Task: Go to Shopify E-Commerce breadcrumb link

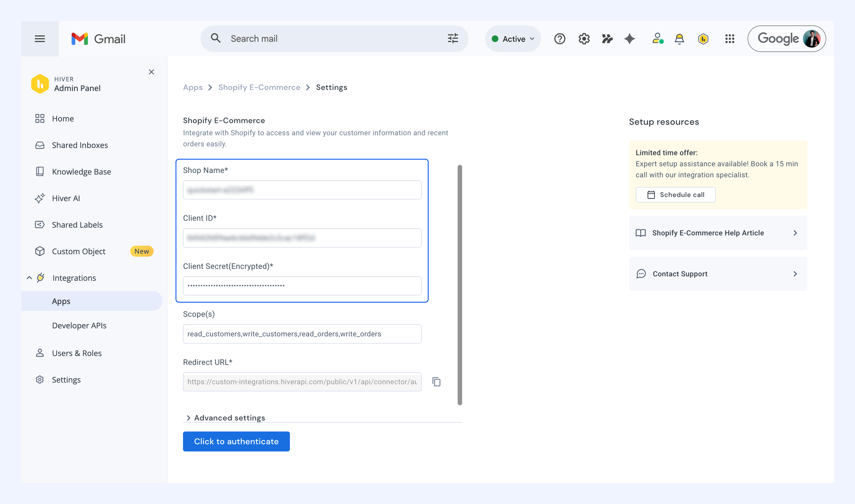Action: [259, 87]
